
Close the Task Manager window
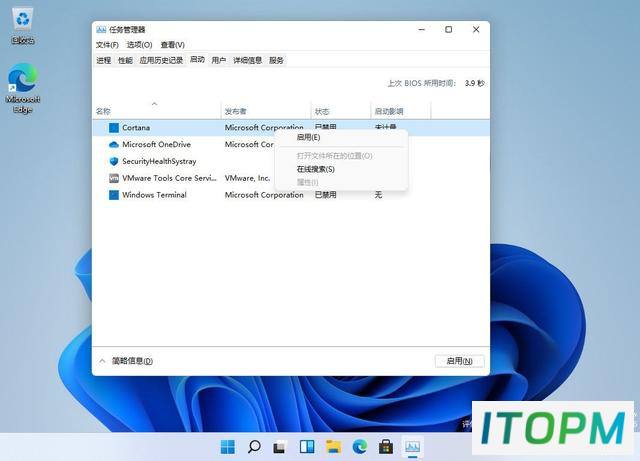tap(476, 29)
